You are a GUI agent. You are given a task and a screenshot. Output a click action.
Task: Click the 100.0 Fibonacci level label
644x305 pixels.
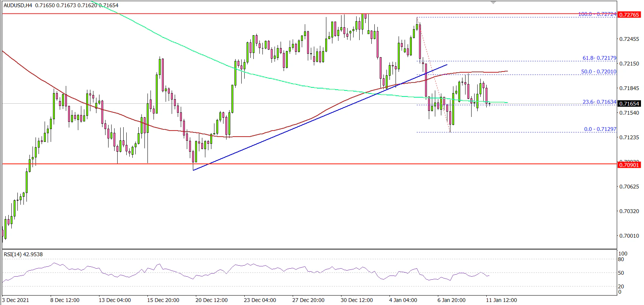(x=597, y=14)
